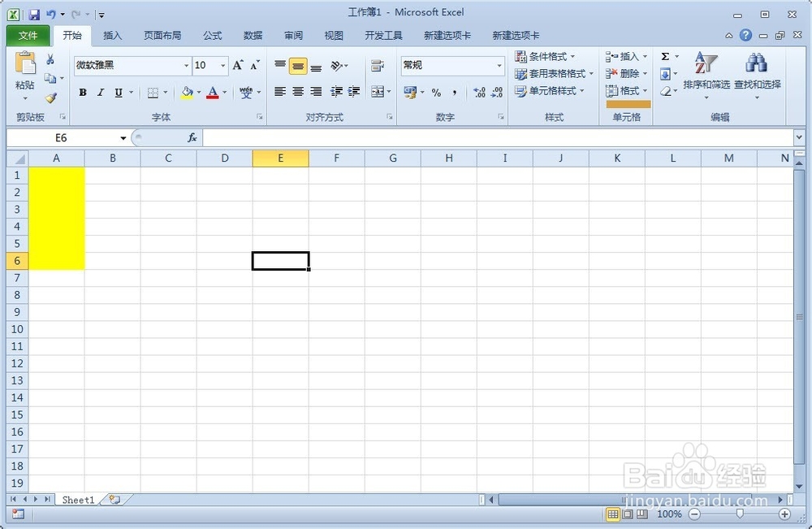Toggle bold formatting
Viewport: 812px width, 529px height.
point(82,93)
